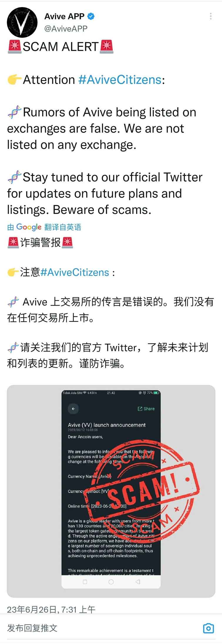
Task: Click the Avive (VV) launch announcement heading
Action: pos(107,425)
